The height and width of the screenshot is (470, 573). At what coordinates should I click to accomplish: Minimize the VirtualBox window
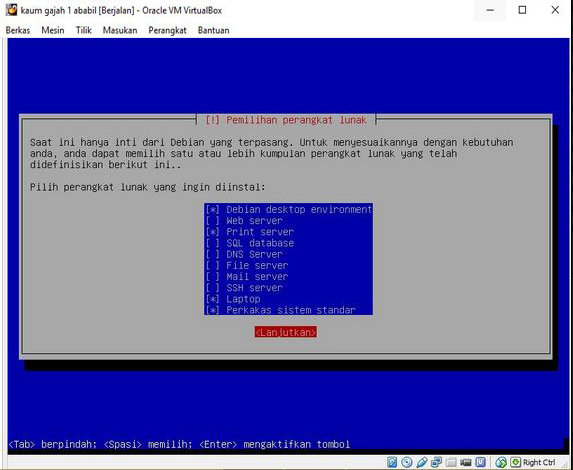coord(490,10)
